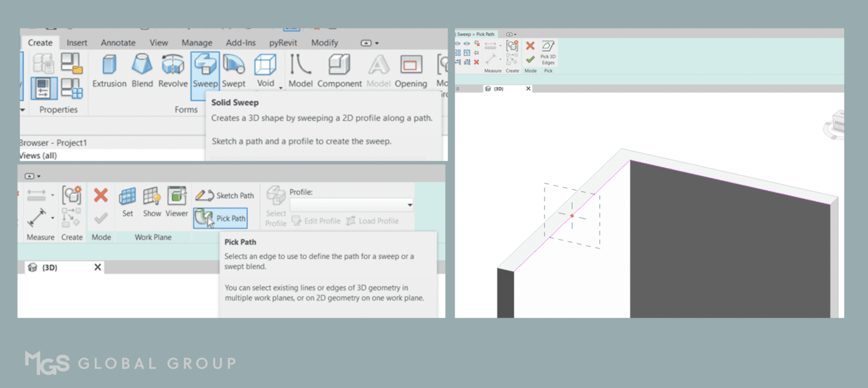Cancel sweep with red X button
The height and width of the screenshot is (388, 868).
click(x=530, y=46)
